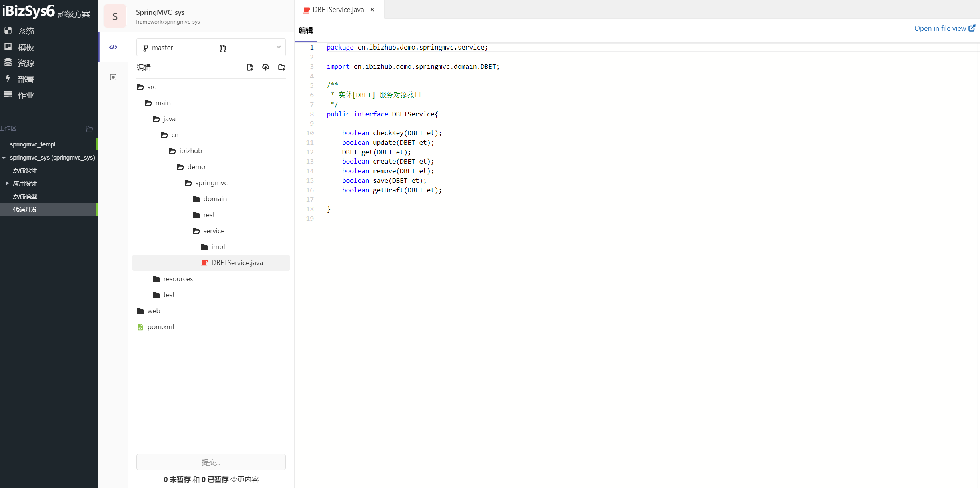Upload a file via cloud upload icon
Screen dimensions: 980x488
tap(266, 67)
